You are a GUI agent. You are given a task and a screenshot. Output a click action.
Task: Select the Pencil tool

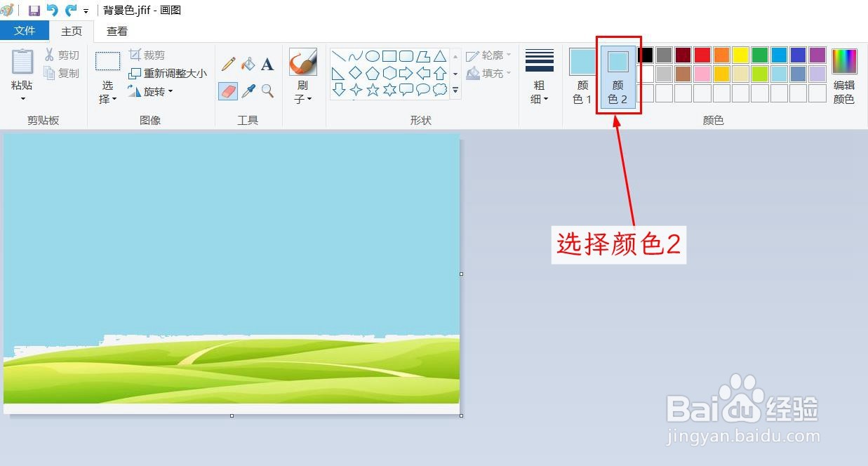coord(227,63)
